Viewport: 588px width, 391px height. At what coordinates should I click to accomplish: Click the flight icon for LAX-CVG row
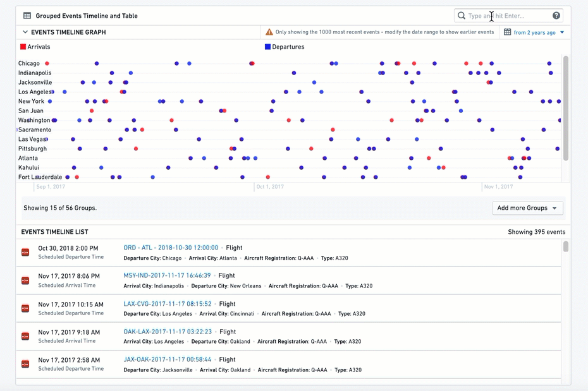tap(25, 308)
